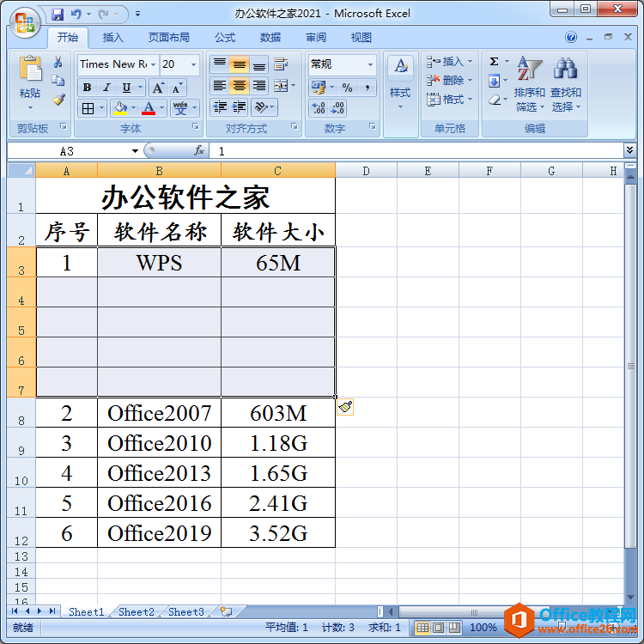Click the Office button orb
Image resolution: width=644 pixels, height=644 pixels.
click(x=25, y=22)
